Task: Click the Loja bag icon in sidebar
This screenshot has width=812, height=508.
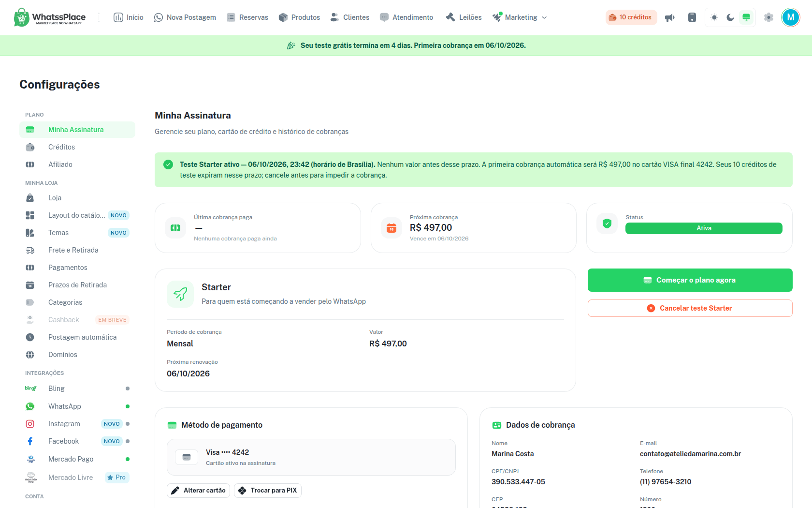Action: (30, 198)
